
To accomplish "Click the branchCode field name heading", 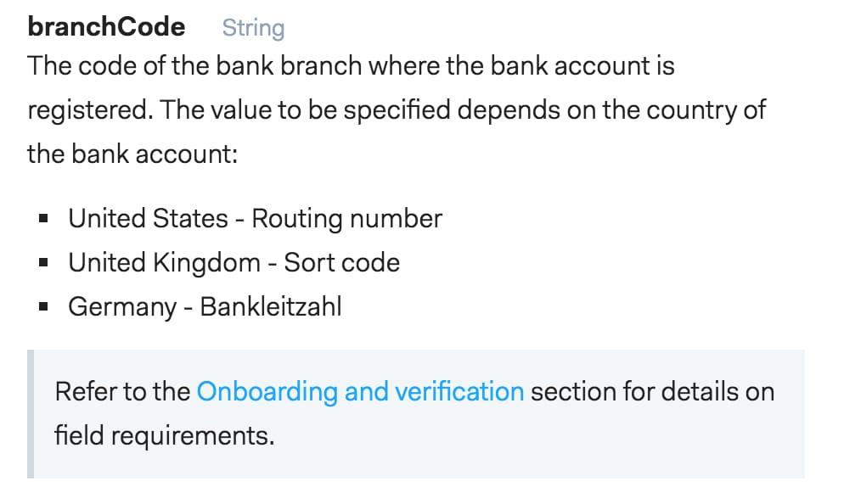I will (x=106, y=27).
